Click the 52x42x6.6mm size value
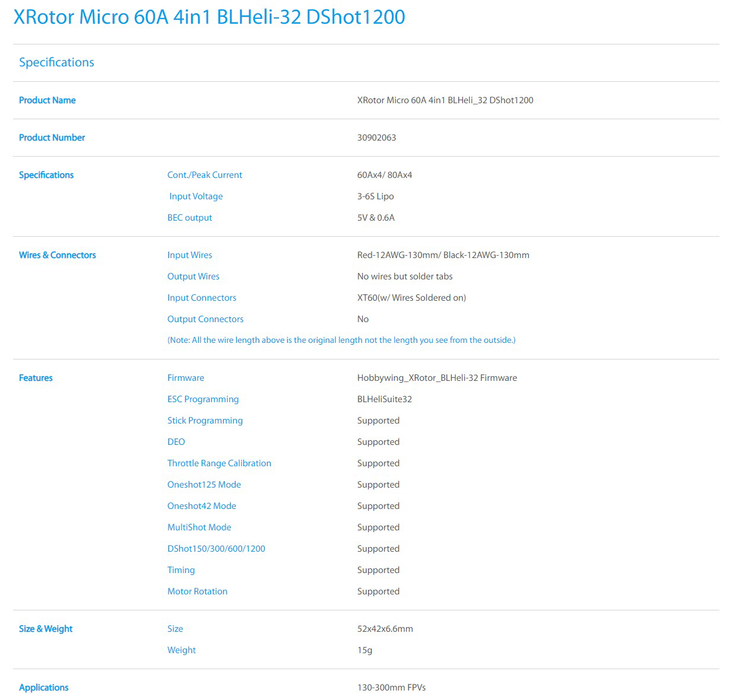This screenshot has width=736, height=700. click(x=385, y=629)
